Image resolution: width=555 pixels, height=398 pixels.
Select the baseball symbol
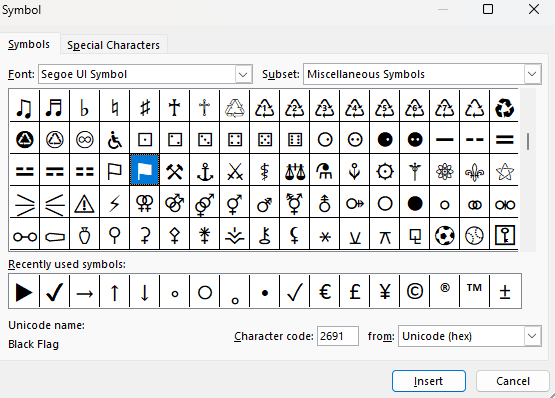tap(475, 235)
